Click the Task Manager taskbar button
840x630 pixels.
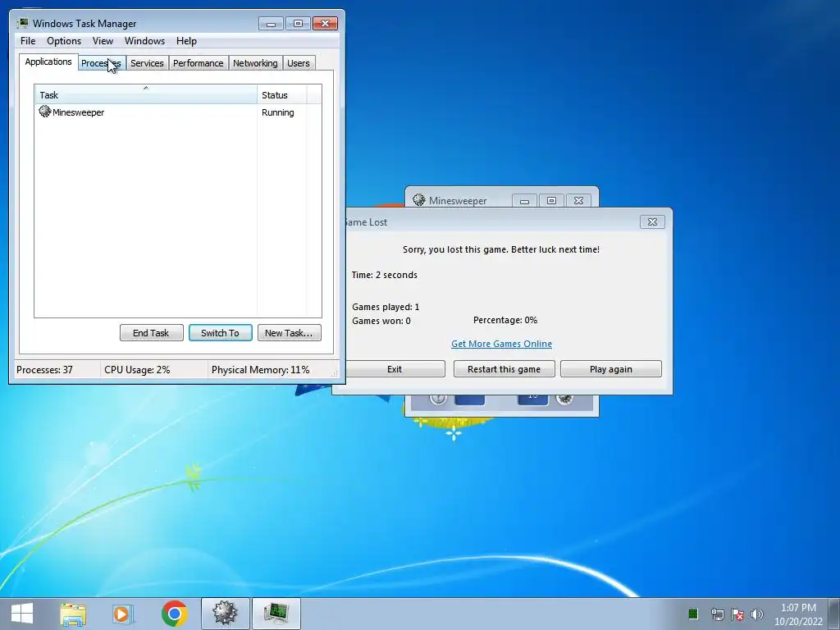276,614
